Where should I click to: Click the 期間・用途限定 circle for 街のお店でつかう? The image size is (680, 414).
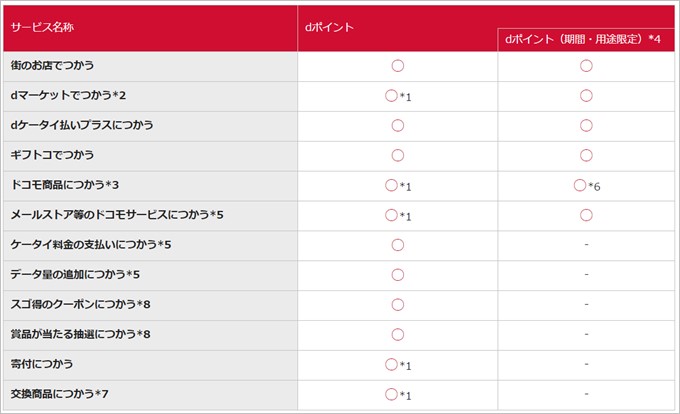586,66
